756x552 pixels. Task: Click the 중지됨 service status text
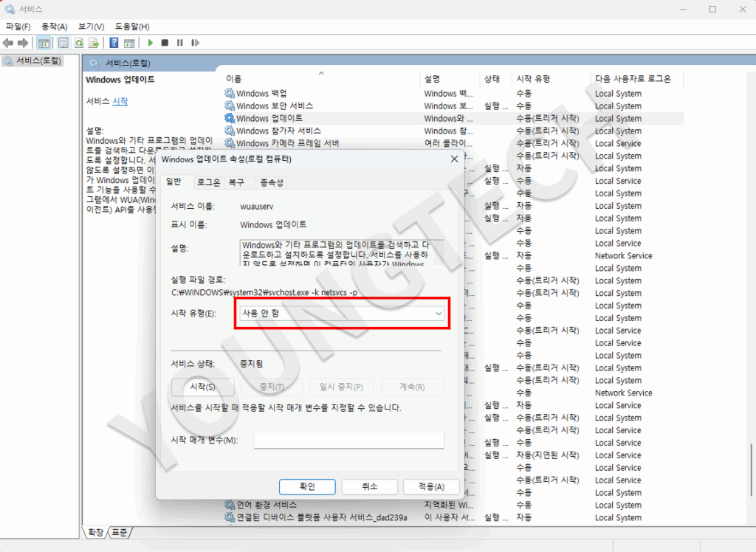click(251, 364)
